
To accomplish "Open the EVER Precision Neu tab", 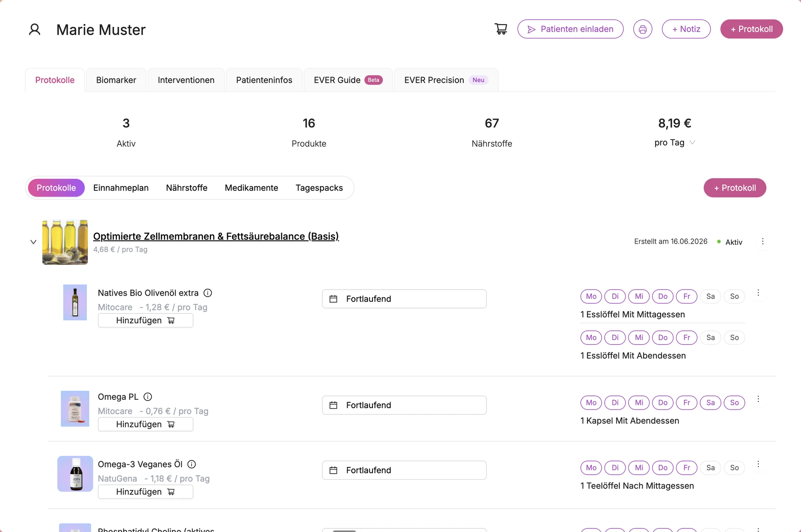I will coord(446,80).
